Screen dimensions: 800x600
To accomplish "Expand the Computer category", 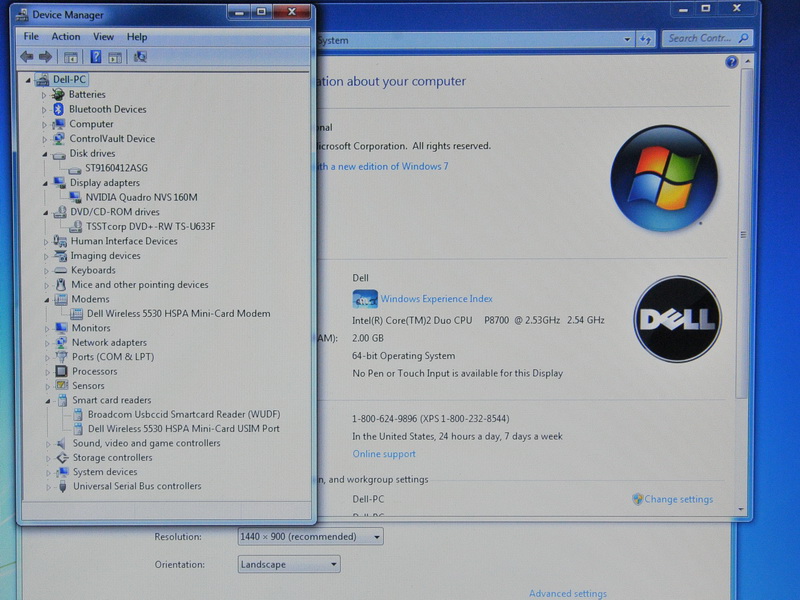I will pos(44,124).
